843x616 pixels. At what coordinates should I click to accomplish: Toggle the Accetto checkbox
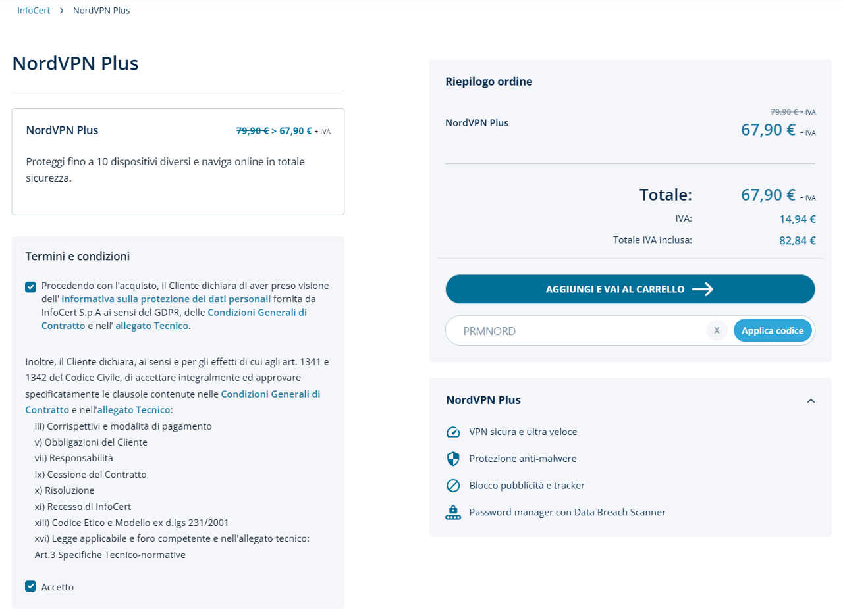30,586
